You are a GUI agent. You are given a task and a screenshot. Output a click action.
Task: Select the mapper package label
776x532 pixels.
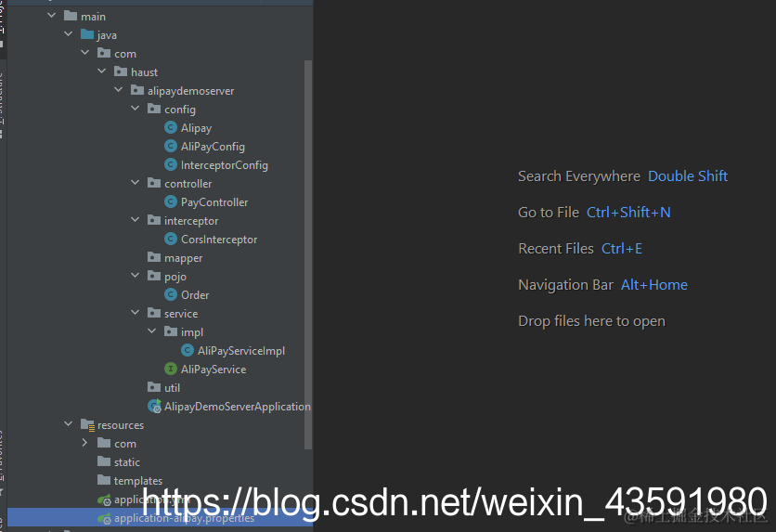tap(184, 258)
